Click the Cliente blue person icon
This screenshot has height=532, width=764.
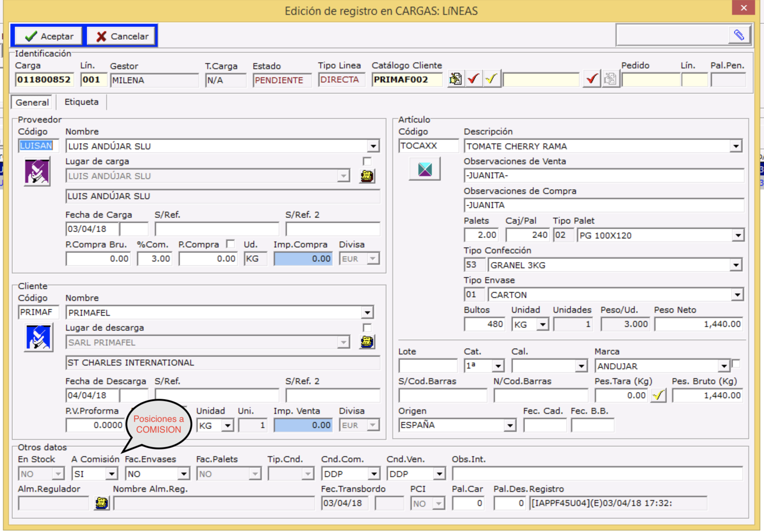[x=38, y=337]
